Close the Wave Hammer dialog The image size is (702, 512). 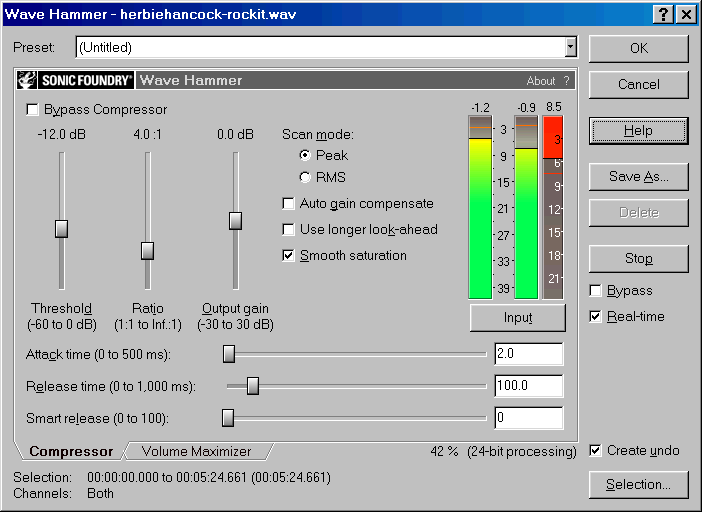coord(686,14)
